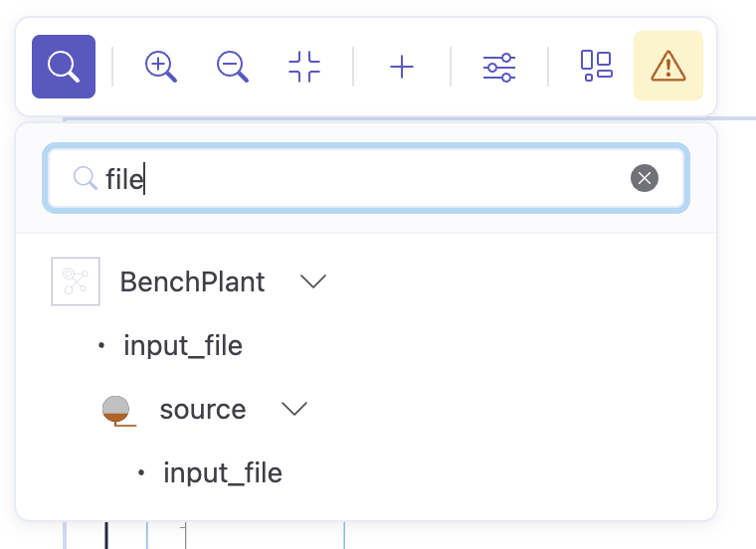Viewport: 756px width, 549px height.
Task: Select the source unit label
Action: (202, 409)
